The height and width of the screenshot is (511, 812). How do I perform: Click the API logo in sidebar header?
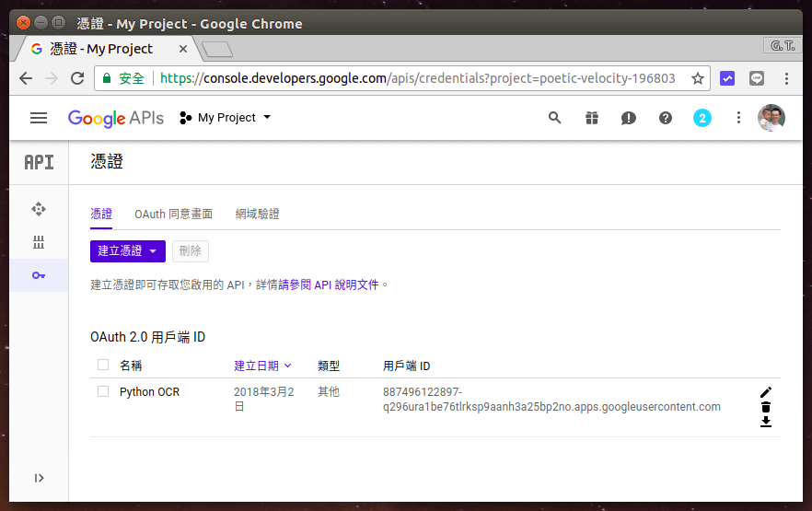pyautogui.click(x=39, y=162)
